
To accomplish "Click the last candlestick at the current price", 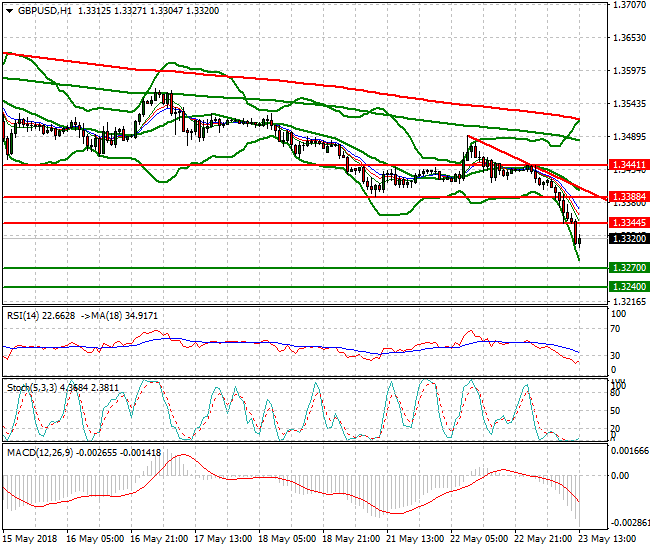I will point(579,241).
